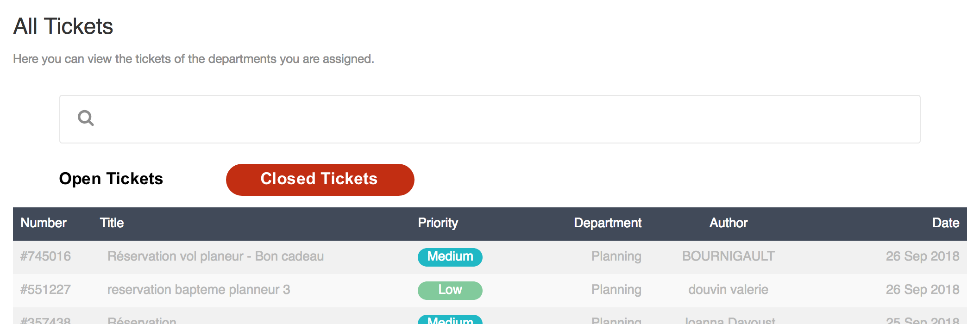
Task: Sort tickets by the Number column
Action: 43,223
